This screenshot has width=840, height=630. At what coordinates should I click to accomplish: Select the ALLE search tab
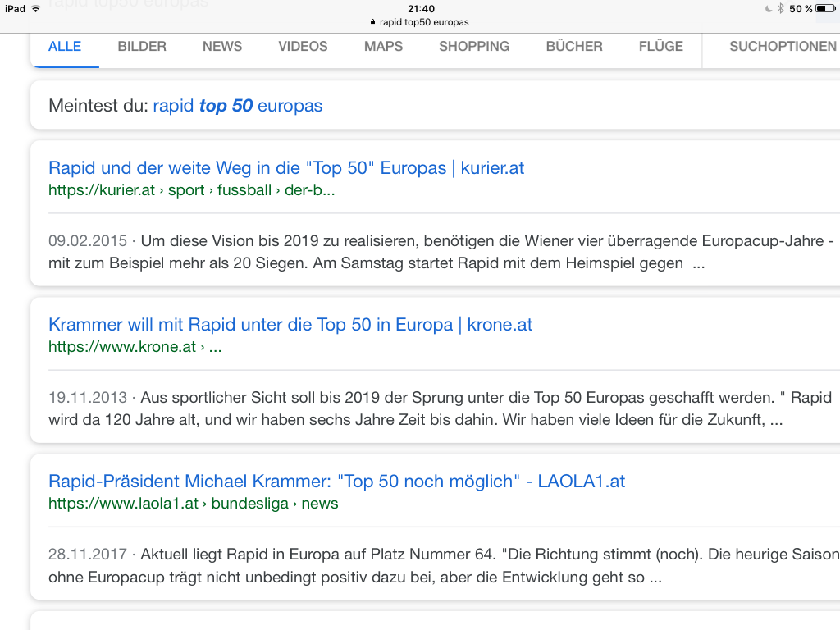65,47
